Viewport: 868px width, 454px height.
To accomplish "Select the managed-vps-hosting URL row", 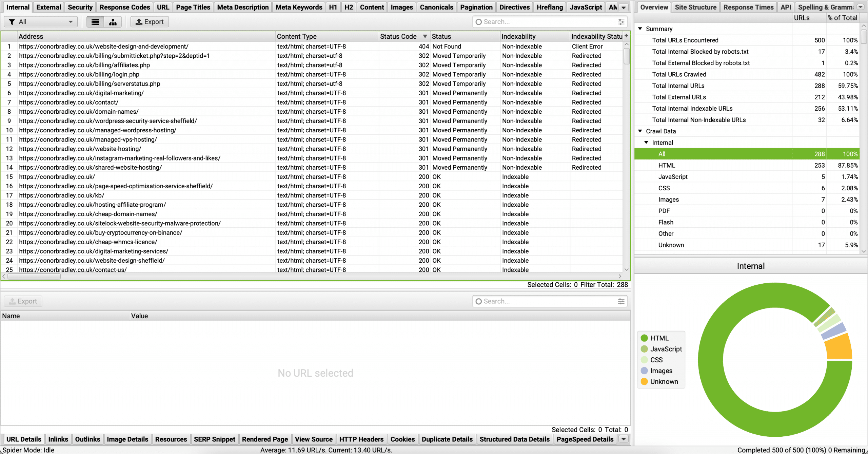I will pyautogui.click(x=312, y=139).
